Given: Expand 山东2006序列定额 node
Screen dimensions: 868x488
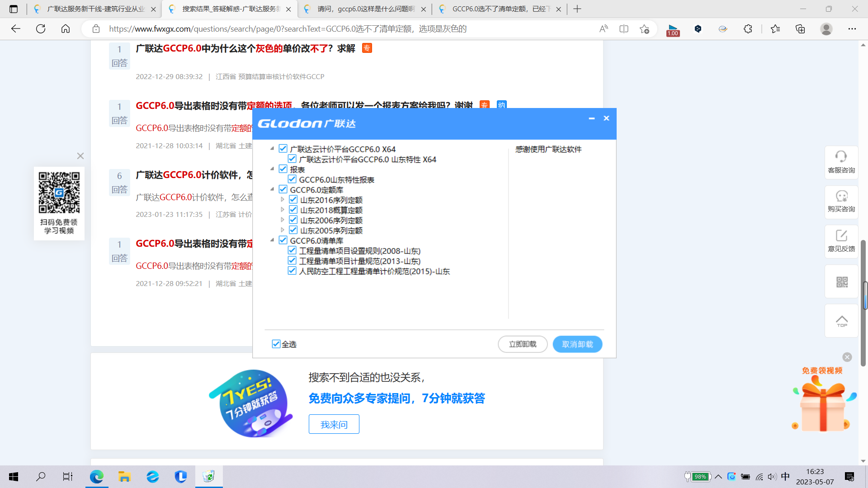Looking at the screenshot, I should click(x=283, y=220).
